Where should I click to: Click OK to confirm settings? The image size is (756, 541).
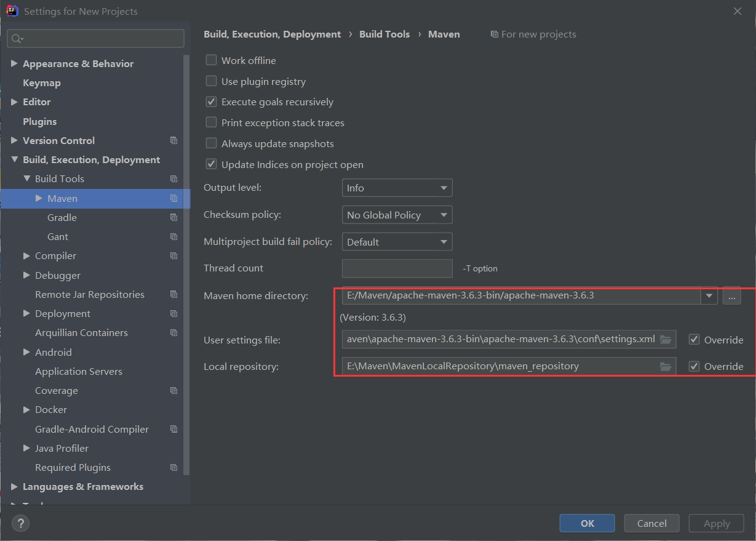click(x=587, y=523)
